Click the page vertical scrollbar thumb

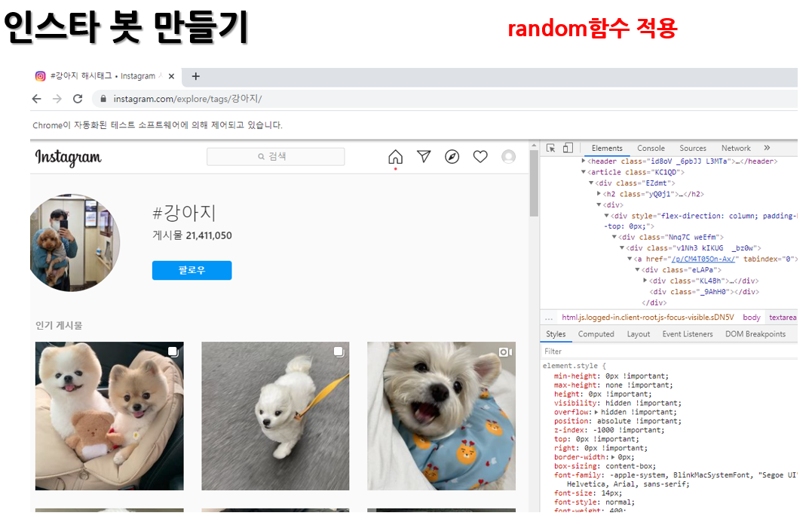(x=534, y=183)
